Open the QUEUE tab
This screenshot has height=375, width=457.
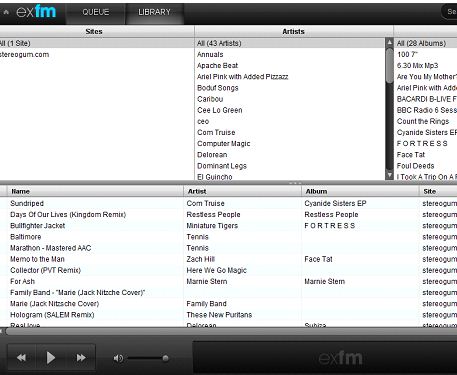click(96, 12)
